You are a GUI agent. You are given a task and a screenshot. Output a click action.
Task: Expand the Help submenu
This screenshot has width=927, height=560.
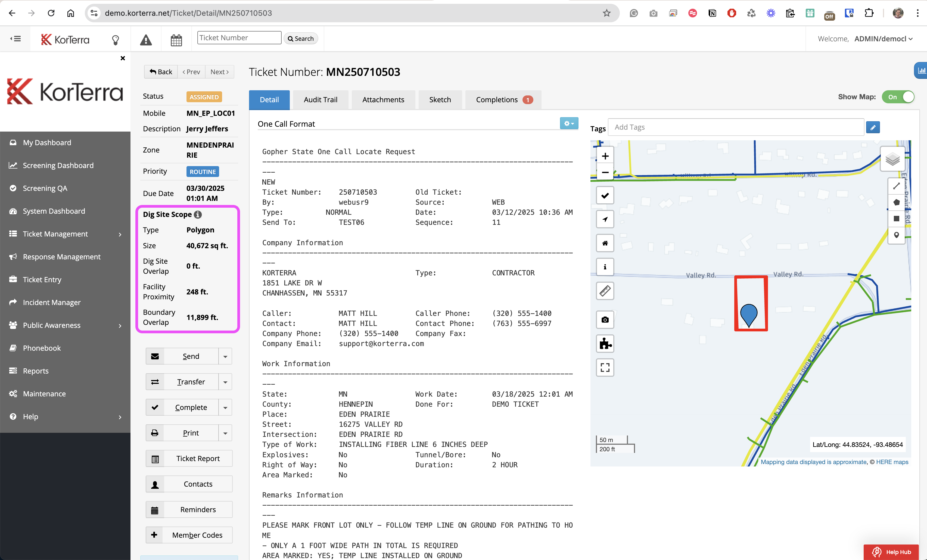pyautogui.click(x=66, y=417)
